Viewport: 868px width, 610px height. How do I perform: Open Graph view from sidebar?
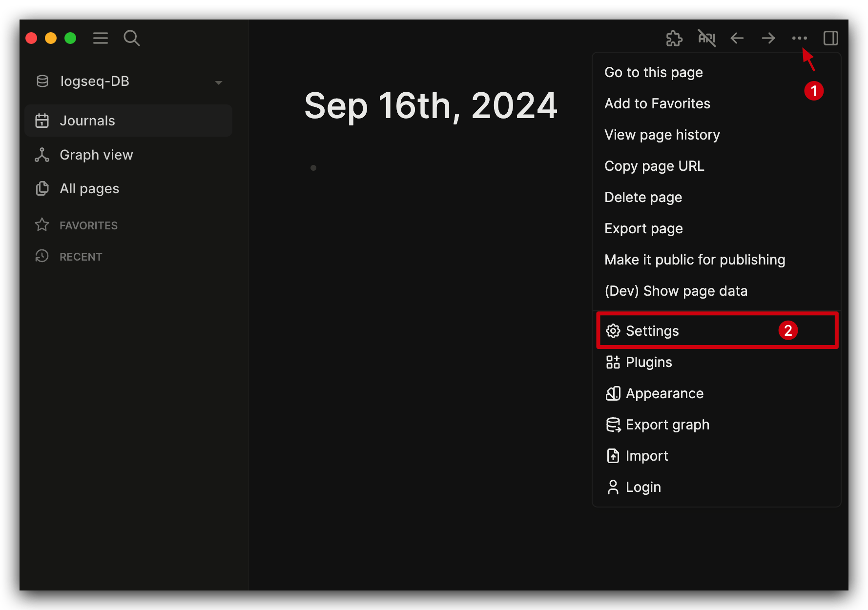[x=96, y=155]
